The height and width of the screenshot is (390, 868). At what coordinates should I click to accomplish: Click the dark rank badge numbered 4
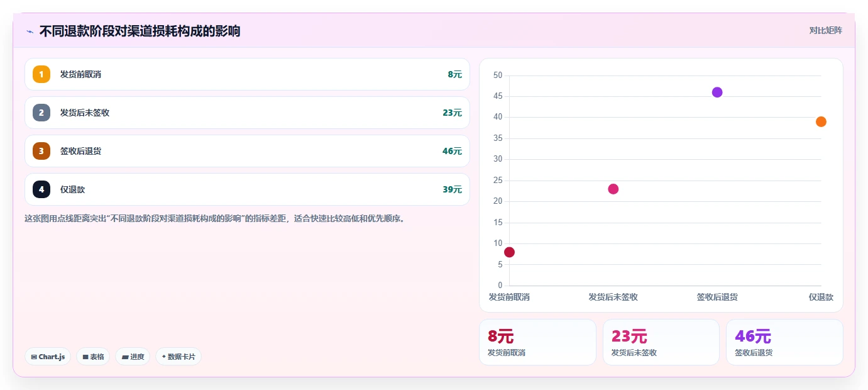(41, 189)
